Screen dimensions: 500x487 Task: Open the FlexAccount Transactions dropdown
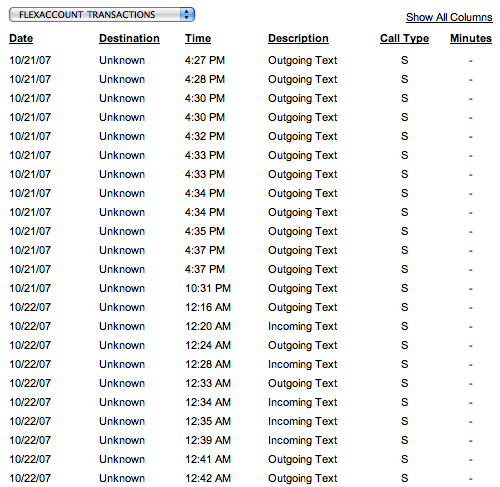[x=102, y=15]
